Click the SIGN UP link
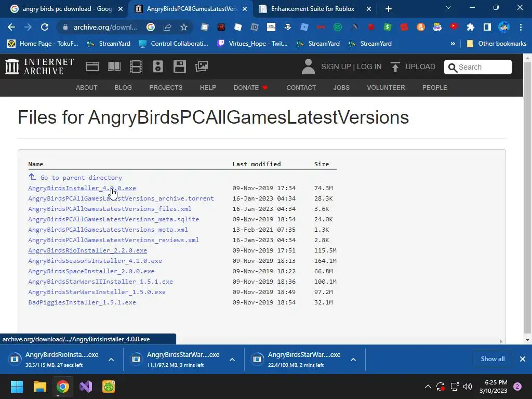Viewport: 532px width, 399px height. 336,66
